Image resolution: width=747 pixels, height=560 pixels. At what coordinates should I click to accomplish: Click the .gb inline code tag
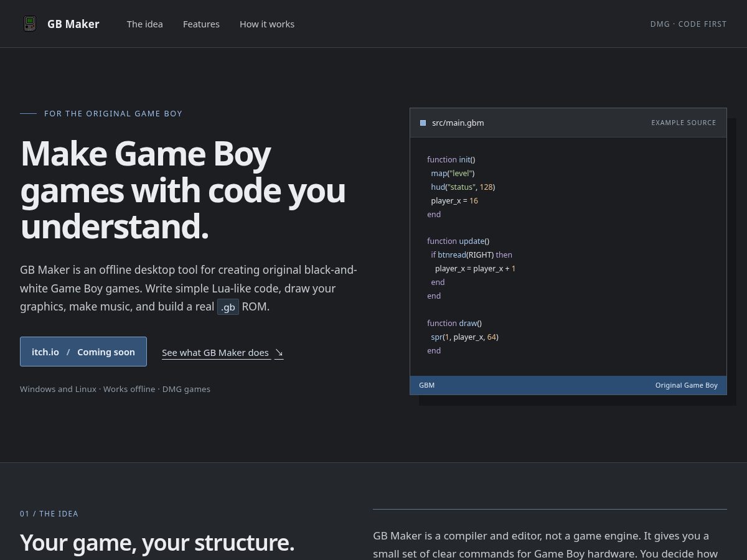pyautogui.click(x=228, y=307)
